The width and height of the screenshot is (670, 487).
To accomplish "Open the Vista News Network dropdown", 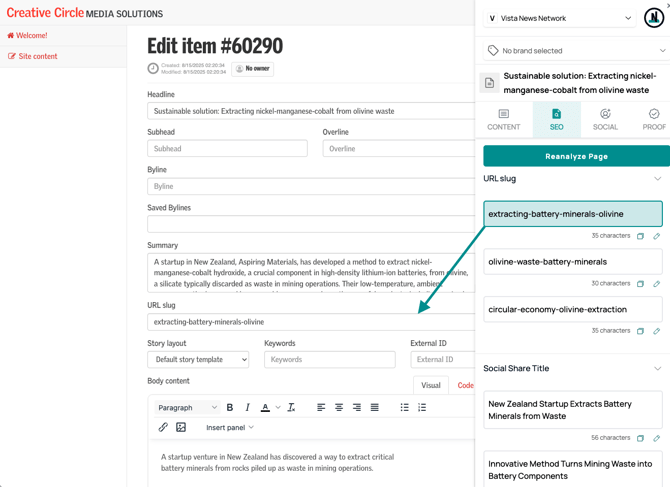I will point(560,18).
